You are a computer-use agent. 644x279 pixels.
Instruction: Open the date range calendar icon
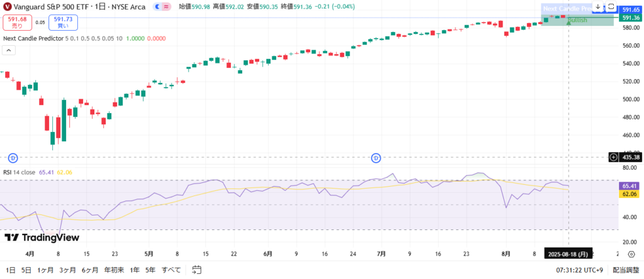point(197,270)
